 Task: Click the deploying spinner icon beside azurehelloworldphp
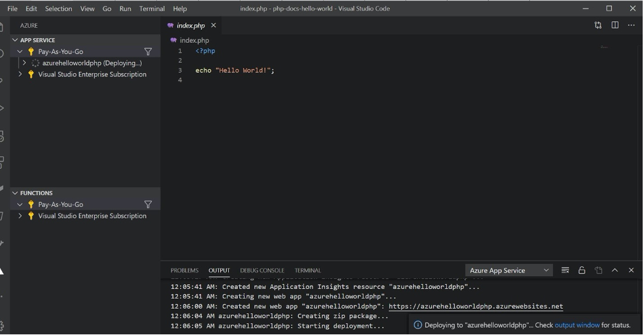pyautogui.click(x=36, y=63)
